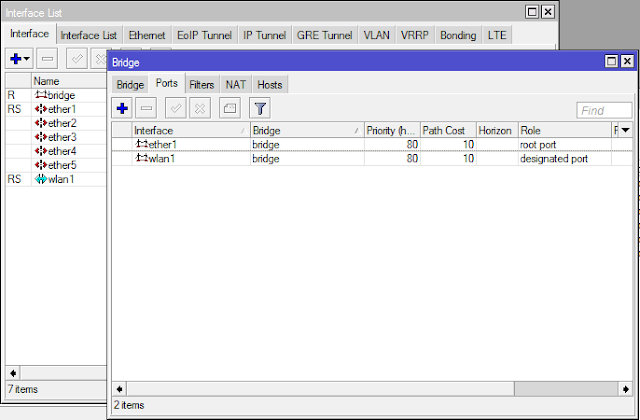Enable interface checkmark in Interface List window
This screenshot has height=420, width=640.
pyautogui.click(x=77, y=59)
